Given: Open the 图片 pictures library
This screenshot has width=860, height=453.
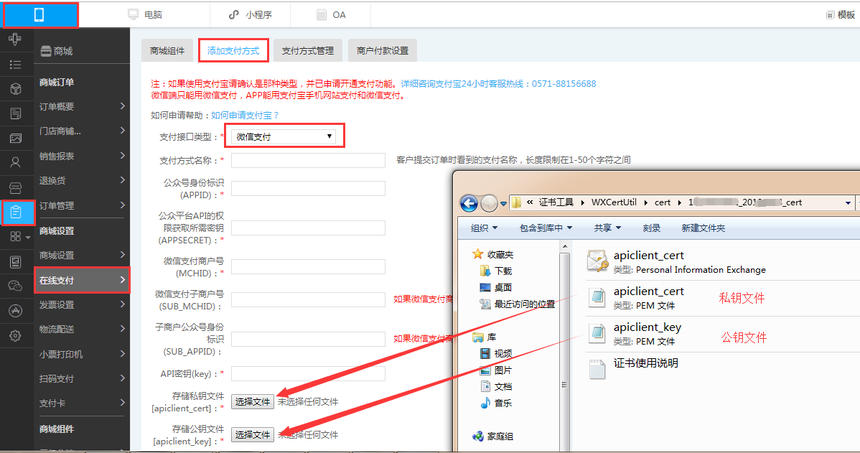Looking at the screenshot, I should [496, 370].
